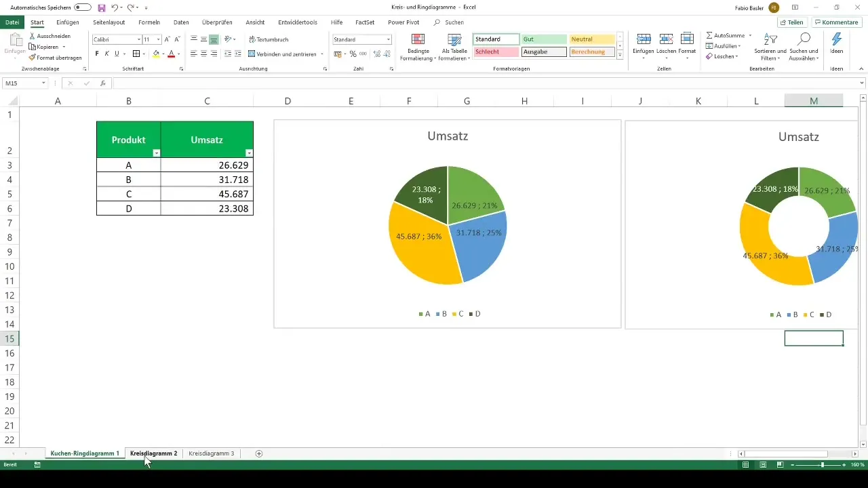Toggle italic formatting (K)
868x488 pixels.
point(106,54)
